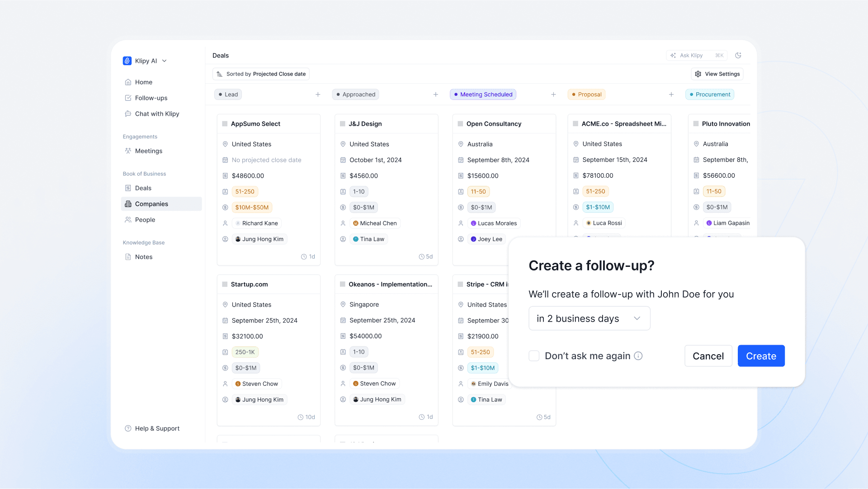This screenshot has width=868, height=489.
Task: Click the Proposal stage label
Action: click(586, 95)
